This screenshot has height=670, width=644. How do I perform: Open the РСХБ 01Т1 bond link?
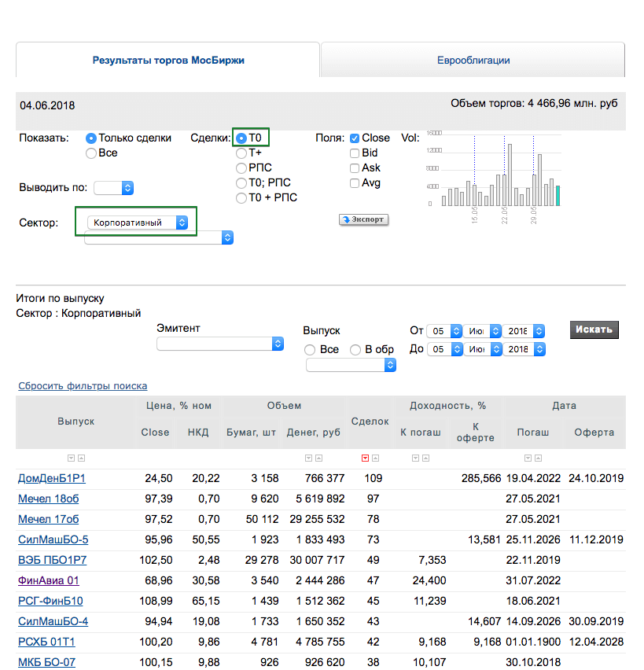46,642
